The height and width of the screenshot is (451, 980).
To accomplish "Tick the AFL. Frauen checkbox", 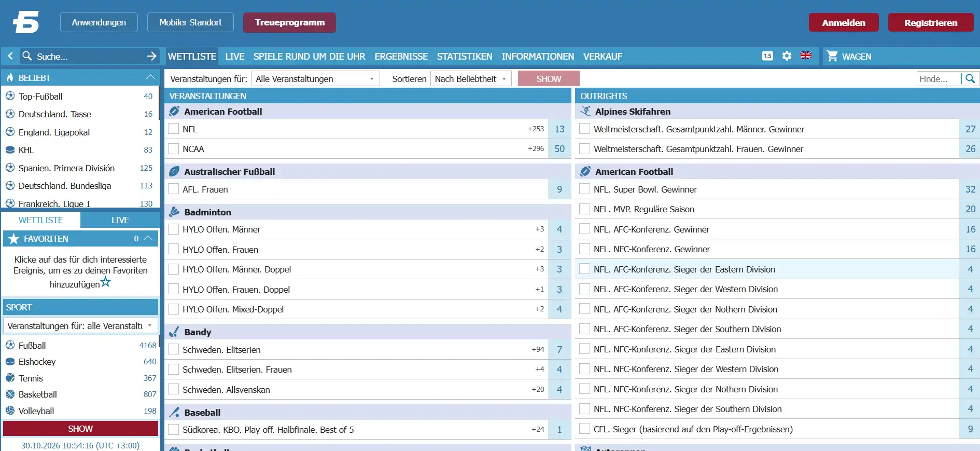I will click(x=174, y=189).
